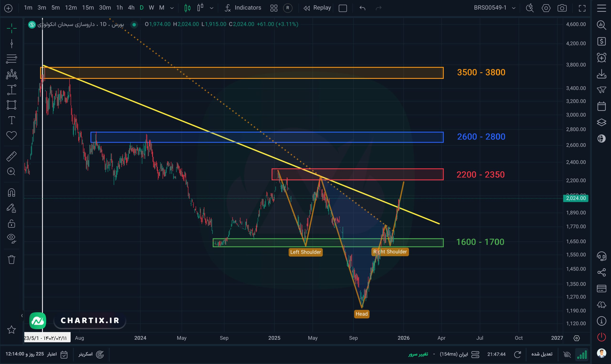The image size is (611, 364).
Task: Open the Indicators dialog
Action: [243, 8]
